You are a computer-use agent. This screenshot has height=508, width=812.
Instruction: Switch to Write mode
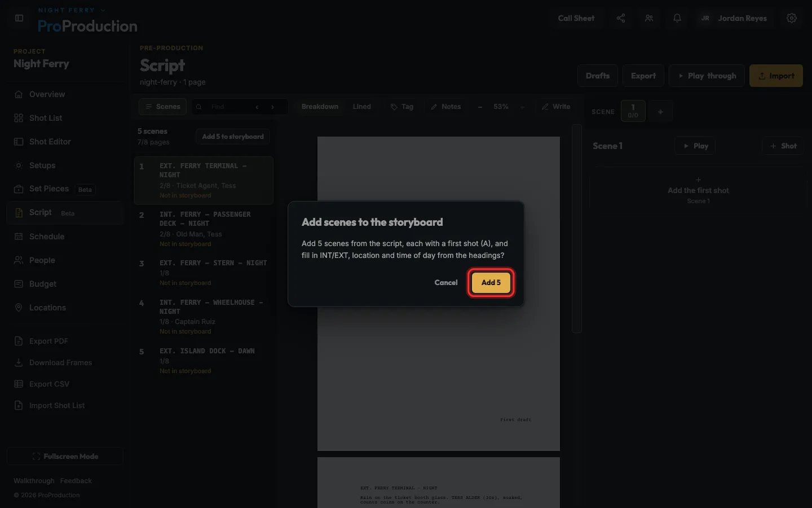tap(556, 107)
